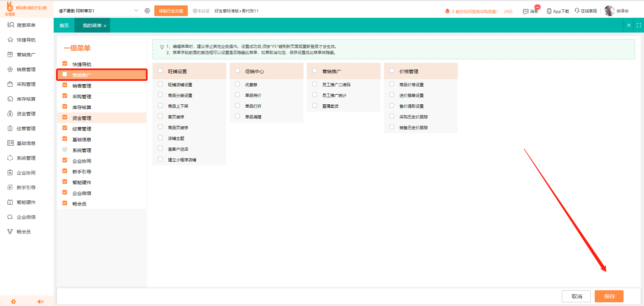The image size is (644, 306).
Task: Uncheck the 销售管理 checkbox
Action: point(65,85)
